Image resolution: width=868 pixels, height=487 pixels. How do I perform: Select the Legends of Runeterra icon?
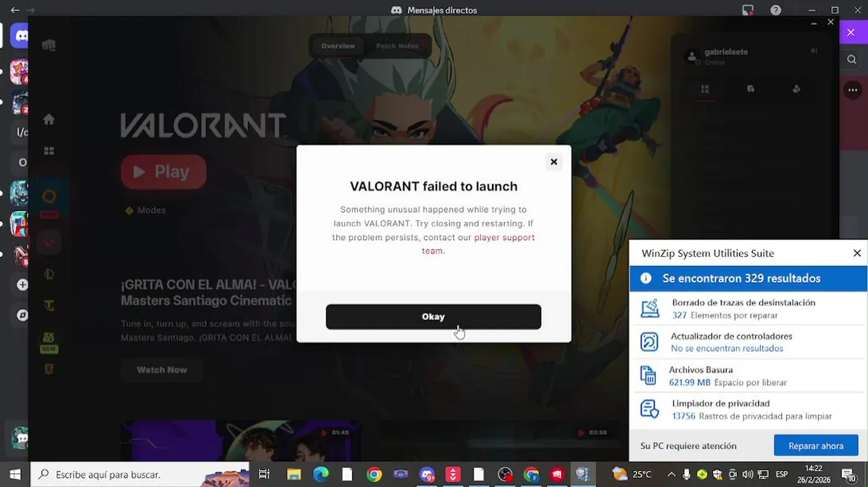coord(49,369)
